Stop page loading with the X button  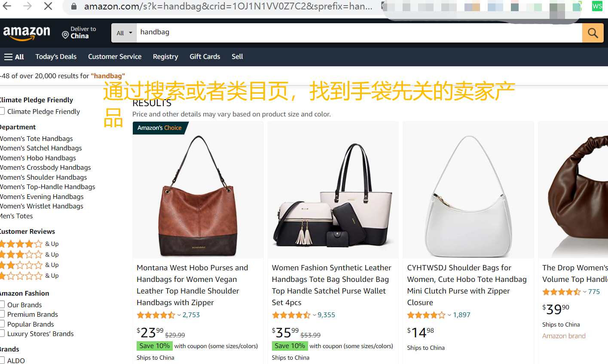48,6
